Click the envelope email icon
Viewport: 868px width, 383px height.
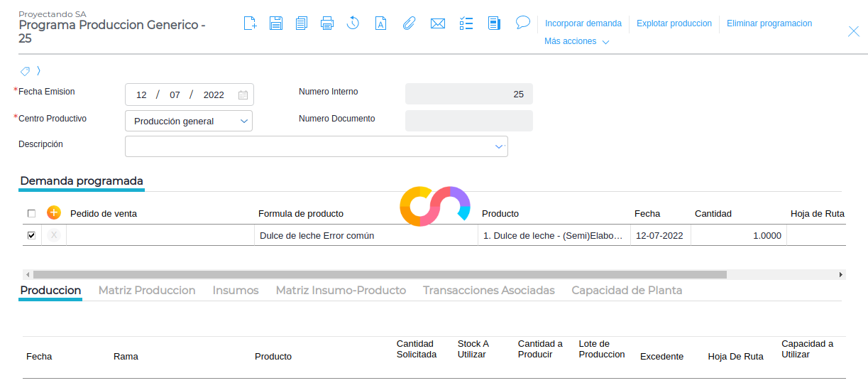click(438, 23)
